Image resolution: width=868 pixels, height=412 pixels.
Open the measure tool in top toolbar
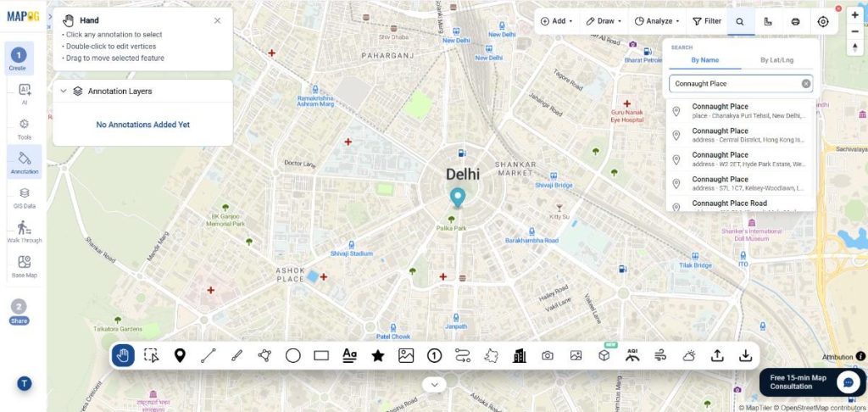coord(768,21)
